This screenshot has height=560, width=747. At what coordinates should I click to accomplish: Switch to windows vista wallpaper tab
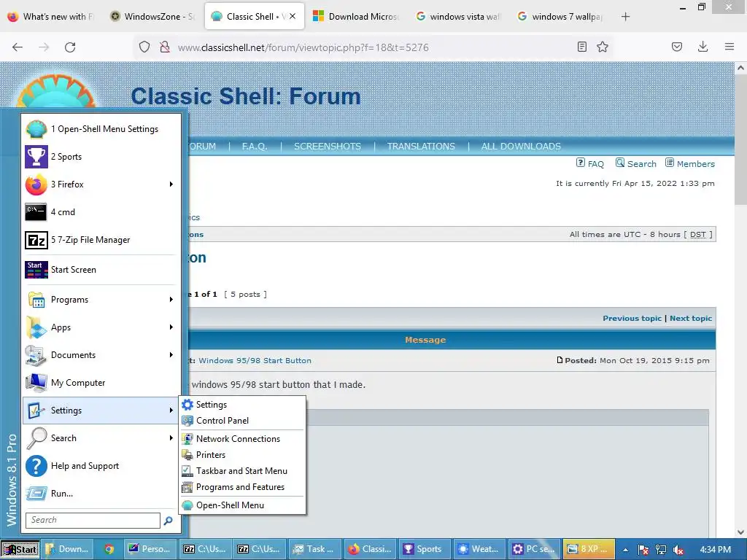coord(458,17)
